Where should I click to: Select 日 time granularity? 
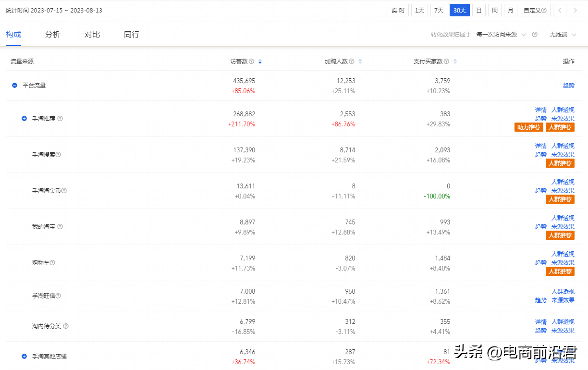478,10
